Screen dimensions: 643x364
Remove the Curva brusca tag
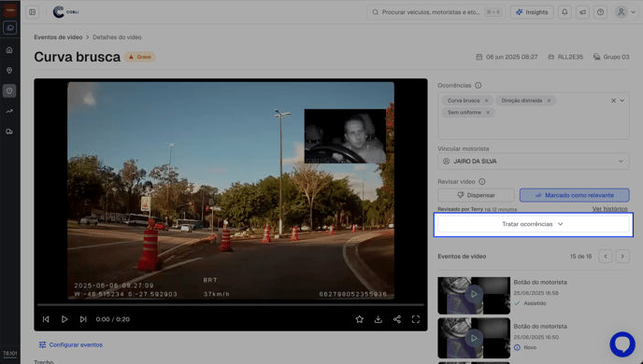[x=486, y=101]
